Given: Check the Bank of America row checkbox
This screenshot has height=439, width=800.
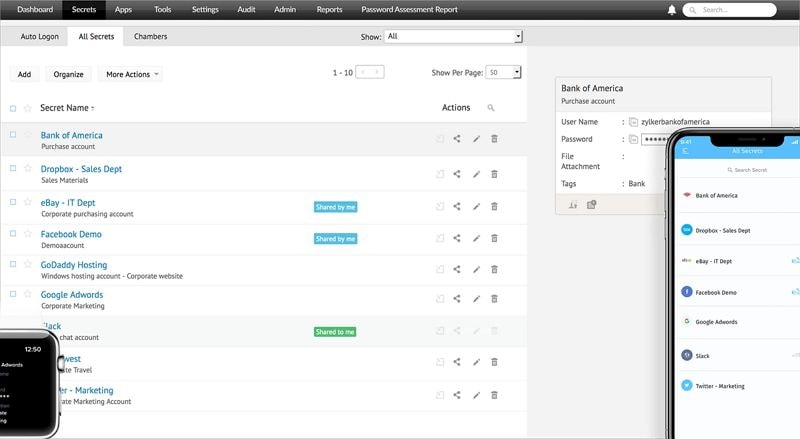Looking at the screenshot, I should [x=13, y=135].
